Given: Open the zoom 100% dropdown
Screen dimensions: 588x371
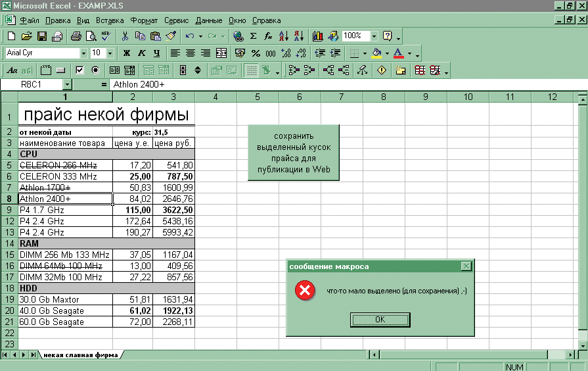Looking at the screenshot, I should [x=374, y=36].
